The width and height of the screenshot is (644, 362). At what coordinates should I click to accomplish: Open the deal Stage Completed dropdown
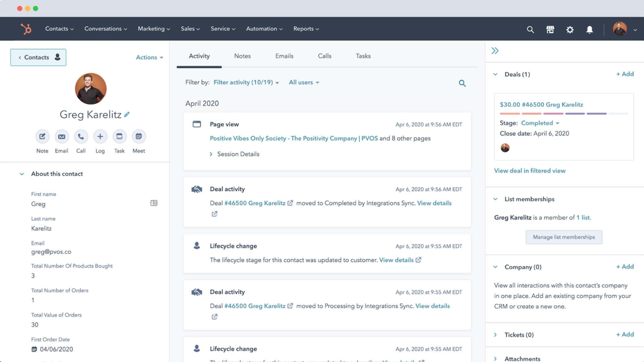coord(540,123)
